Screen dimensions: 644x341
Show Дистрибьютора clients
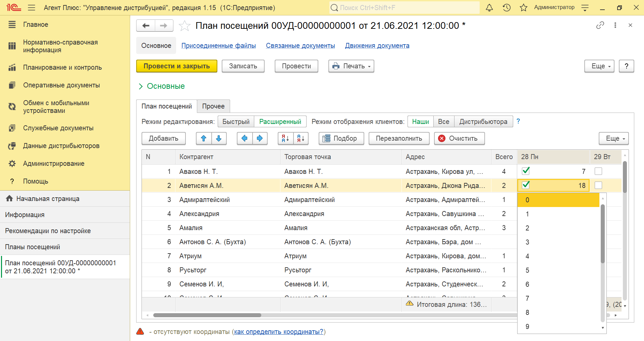[x=483, y=122]
